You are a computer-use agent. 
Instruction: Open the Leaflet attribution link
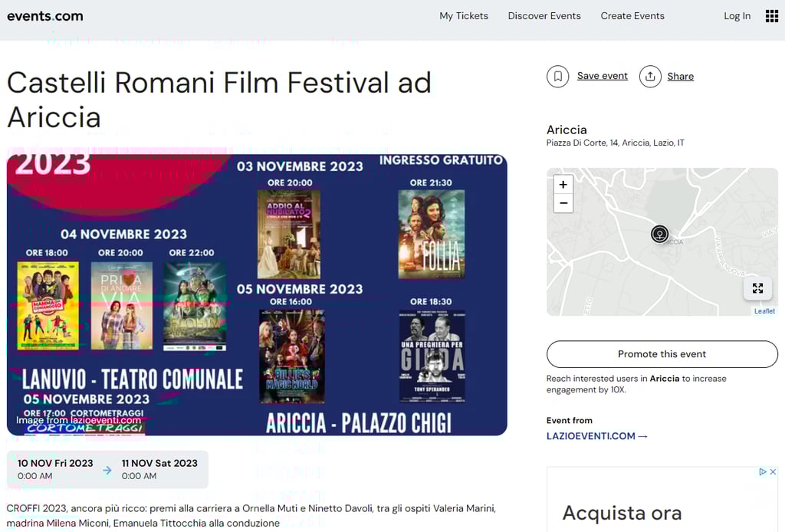point(764,311)
